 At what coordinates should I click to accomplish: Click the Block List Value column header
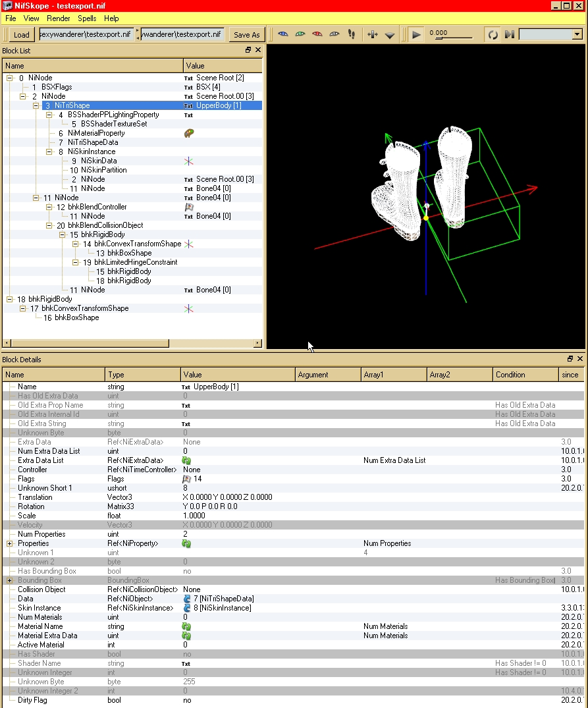223,66
